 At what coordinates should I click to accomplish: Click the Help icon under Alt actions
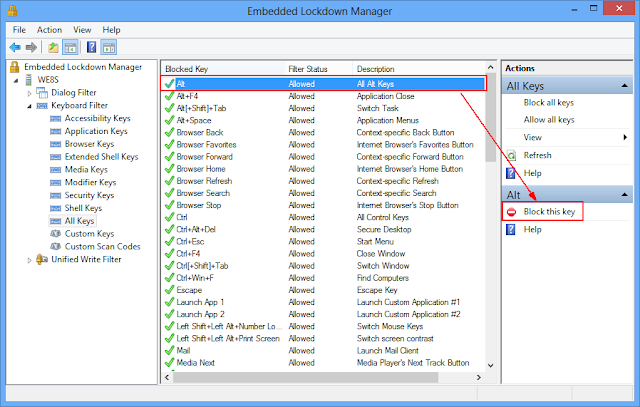[x=511, y=229]
